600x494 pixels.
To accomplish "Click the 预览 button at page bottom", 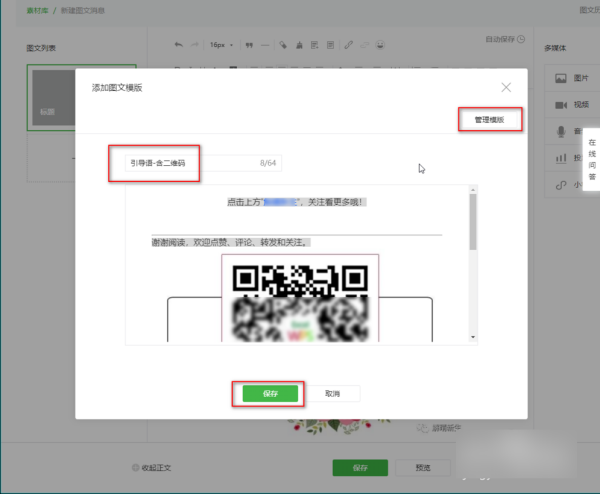I will [423, 468].
